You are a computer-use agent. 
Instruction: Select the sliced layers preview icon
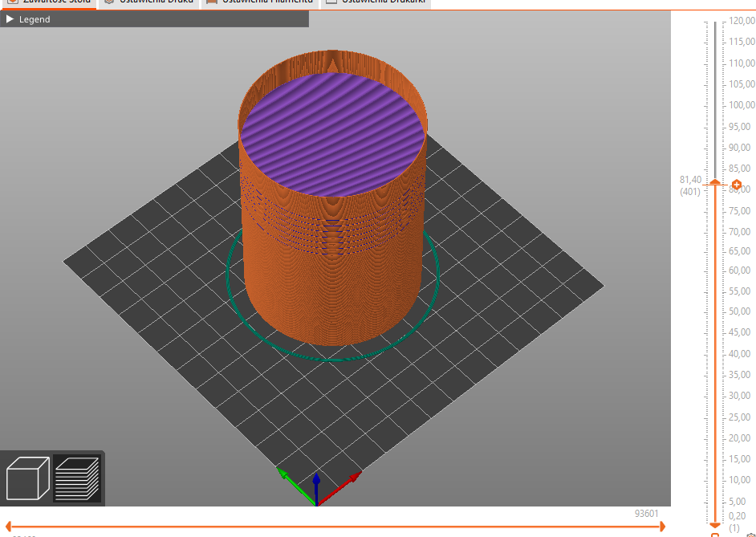pyautogui.click(x=77, y=478)
